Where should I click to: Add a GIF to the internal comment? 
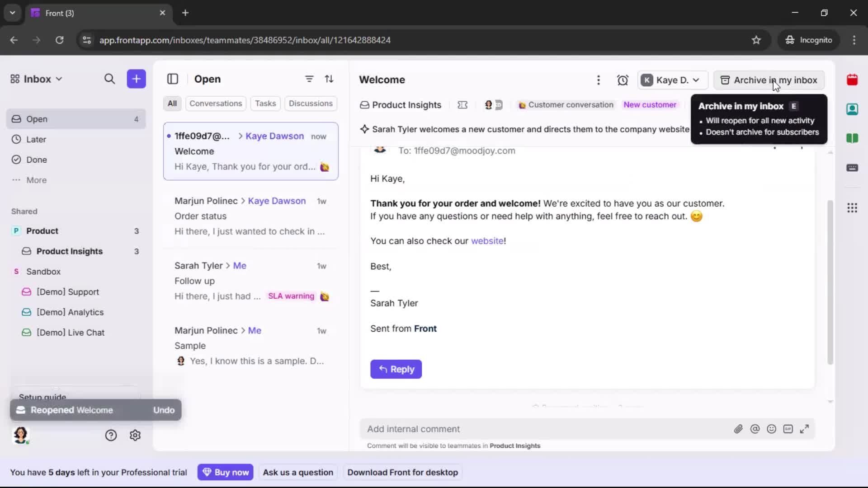tap(788, 429)
